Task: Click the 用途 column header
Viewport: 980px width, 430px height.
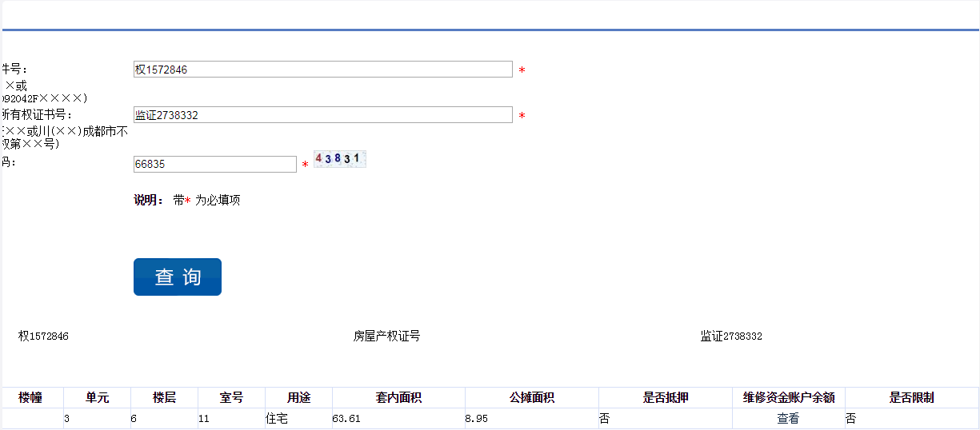Action: click(x=298, y=397)
